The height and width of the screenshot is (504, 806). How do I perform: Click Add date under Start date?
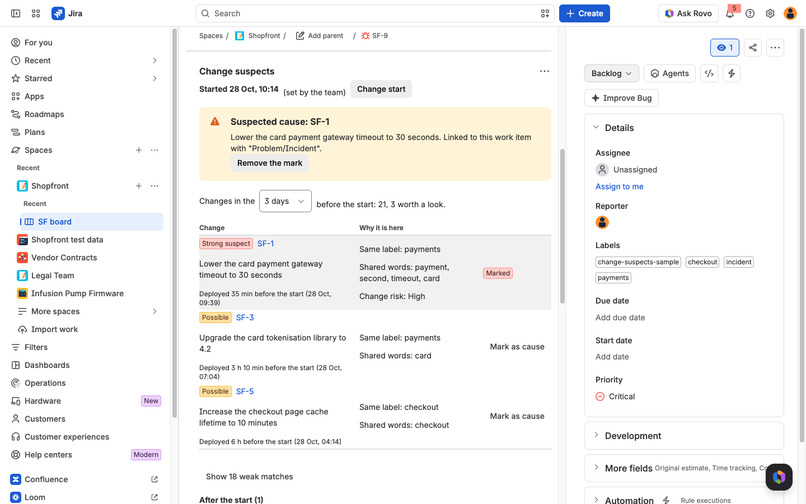[x=612, y=357]
